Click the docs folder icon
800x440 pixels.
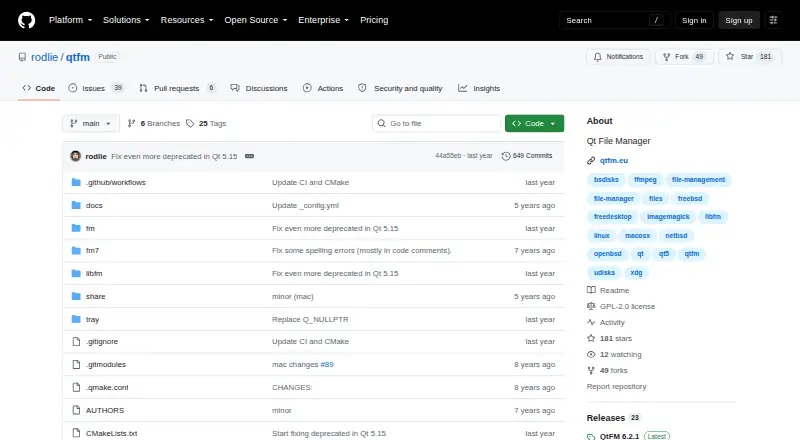(76, 205)
